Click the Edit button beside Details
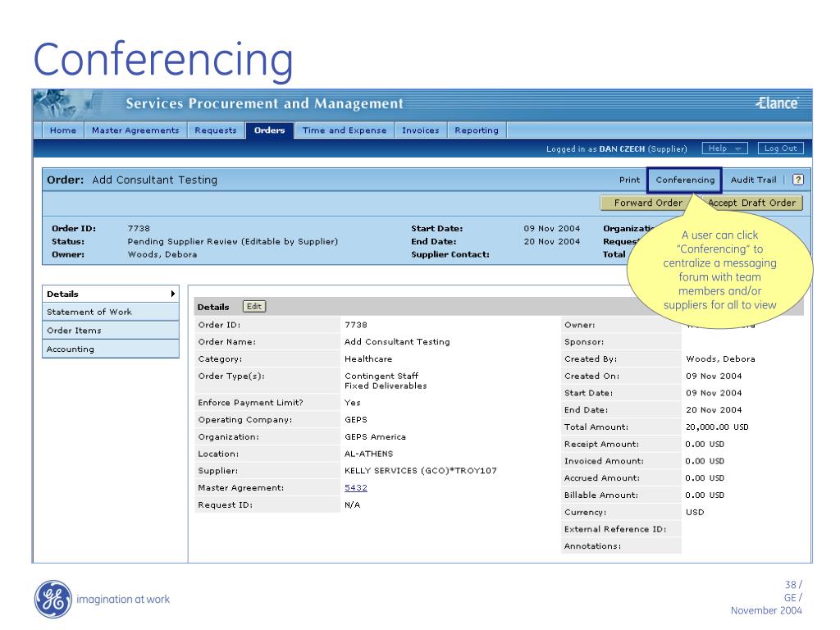 coord(254,307)
